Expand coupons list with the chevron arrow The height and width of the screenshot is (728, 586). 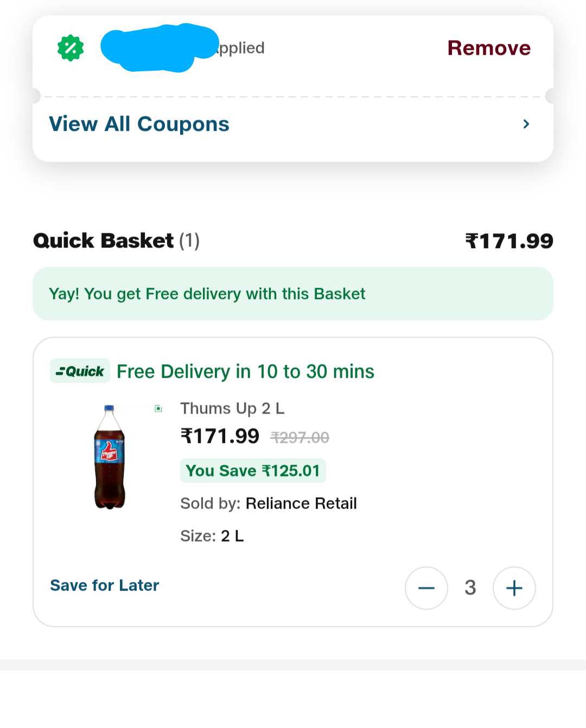point(526,124)
